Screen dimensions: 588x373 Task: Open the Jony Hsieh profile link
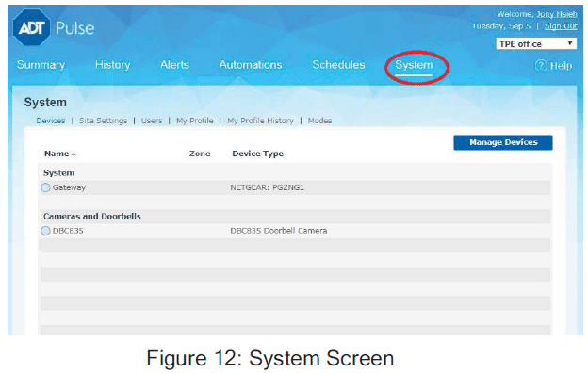coord(557,14)
